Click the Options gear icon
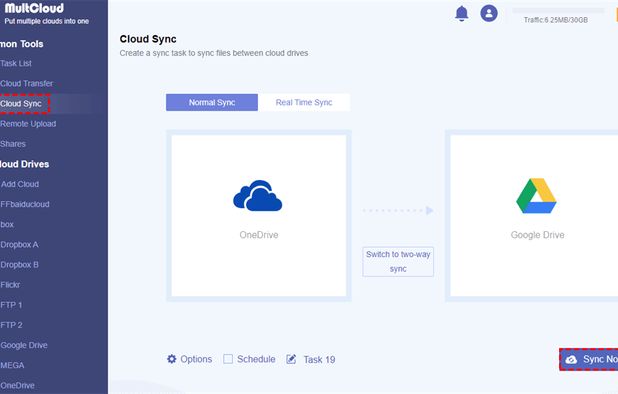This screenshot has height=394, width=618. point(171,359)
